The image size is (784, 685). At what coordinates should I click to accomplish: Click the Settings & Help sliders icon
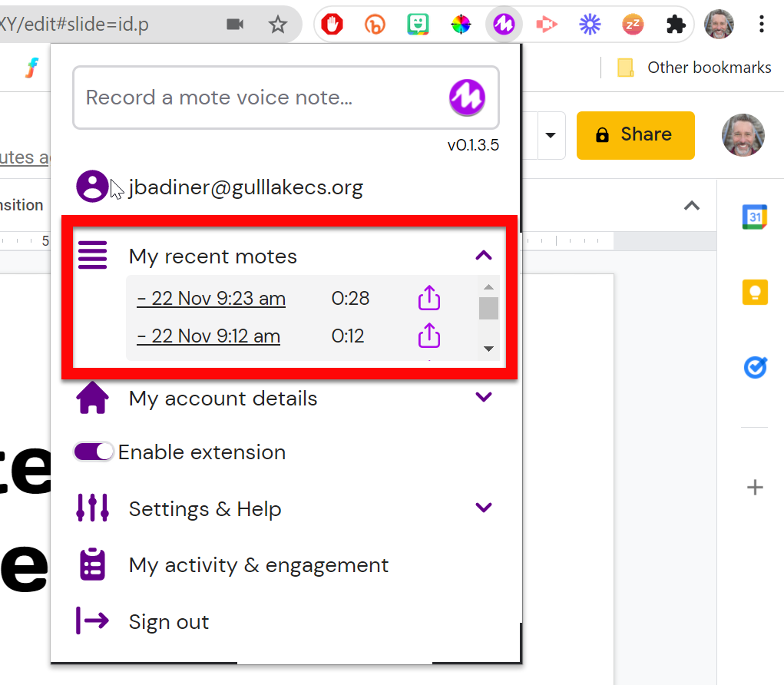[92, 508]
